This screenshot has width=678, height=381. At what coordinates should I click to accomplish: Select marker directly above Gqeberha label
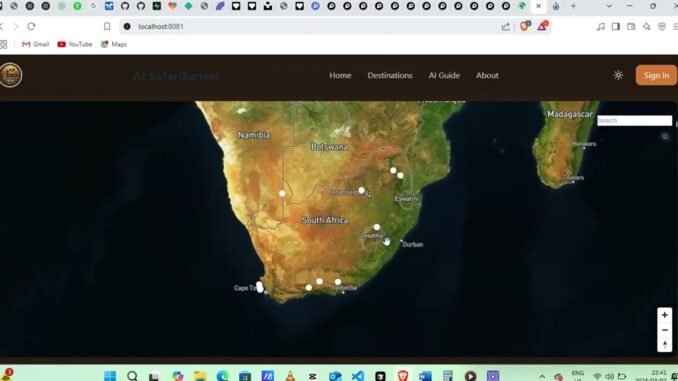338,282
